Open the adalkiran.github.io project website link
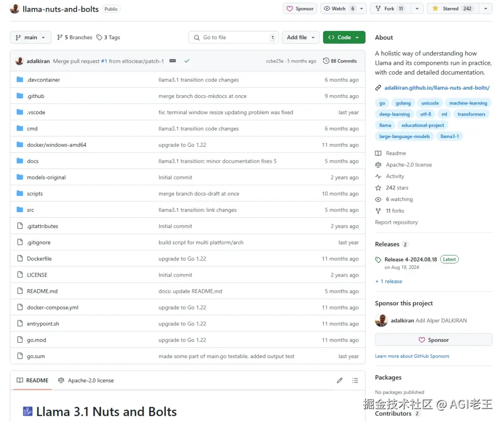Screen dimensions: 504x422 pos(437,88)
